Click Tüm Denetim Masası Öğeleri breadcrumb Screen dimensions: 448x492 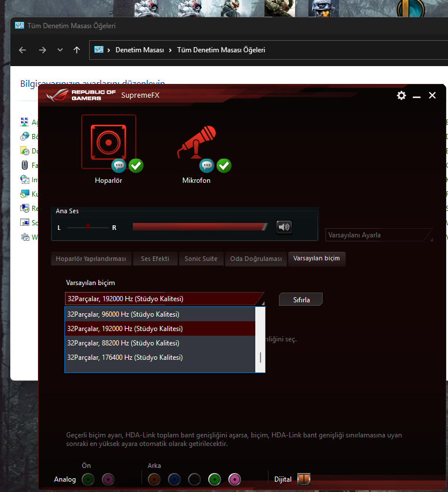(x=221, y=50)
